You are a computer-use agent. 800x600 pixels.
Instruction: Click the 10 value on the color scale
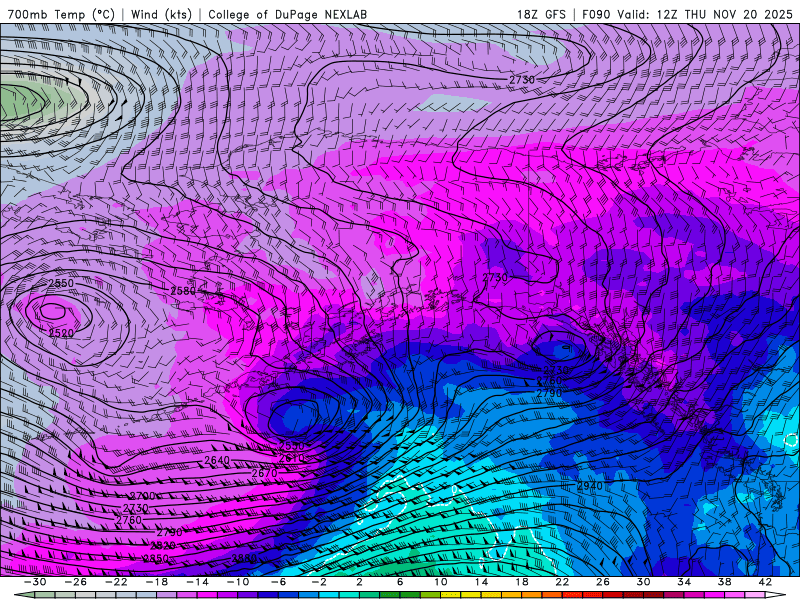click(441, 582)
